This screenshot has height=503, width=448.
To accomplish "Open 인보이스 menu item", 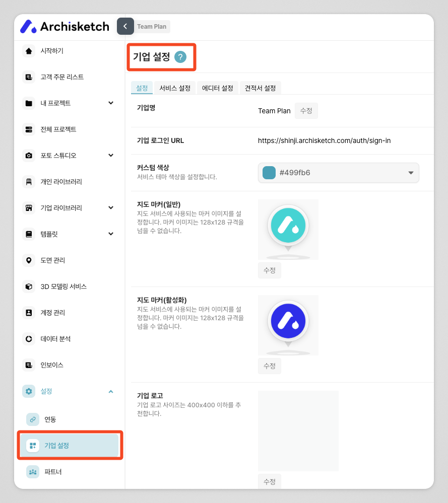I will (52, 365).
